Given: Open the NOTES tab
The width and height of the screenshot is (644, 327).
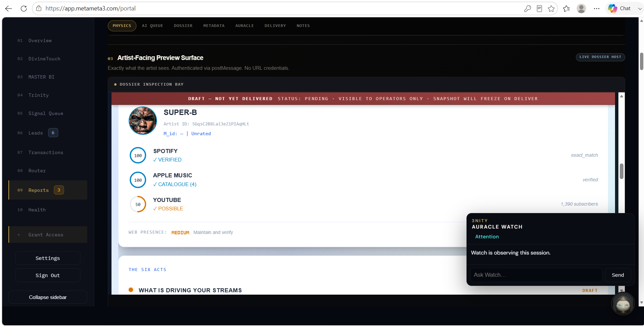Looking at the screenshot, I should pos(303,26).
